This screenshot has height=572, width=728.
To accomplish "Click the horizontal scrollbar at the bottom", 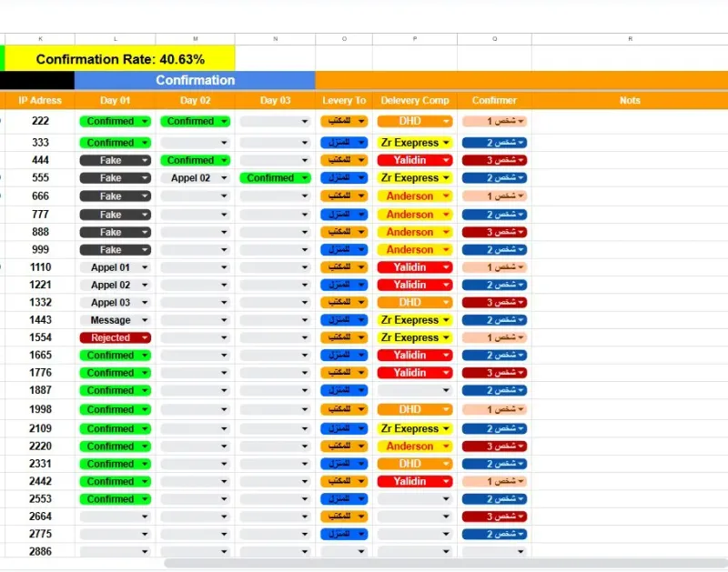I will (446, 563).
